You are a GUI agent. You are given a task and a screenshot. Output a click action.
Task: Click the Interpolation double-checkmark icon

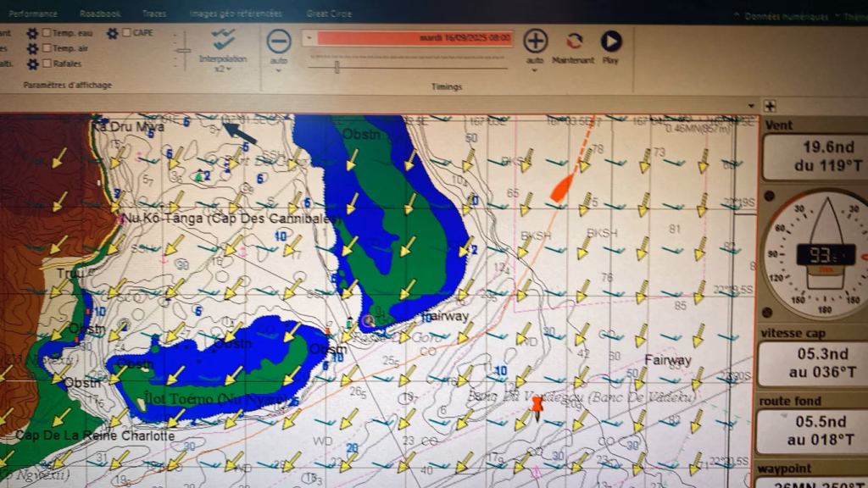pos(224,39)
